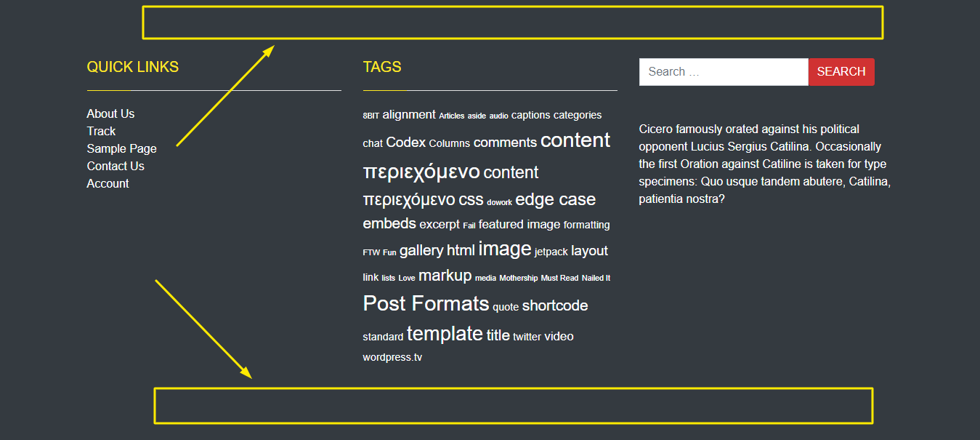Open the captions tag
The width and height of the screenshot is (980, 440).
(x=530, y=115)
